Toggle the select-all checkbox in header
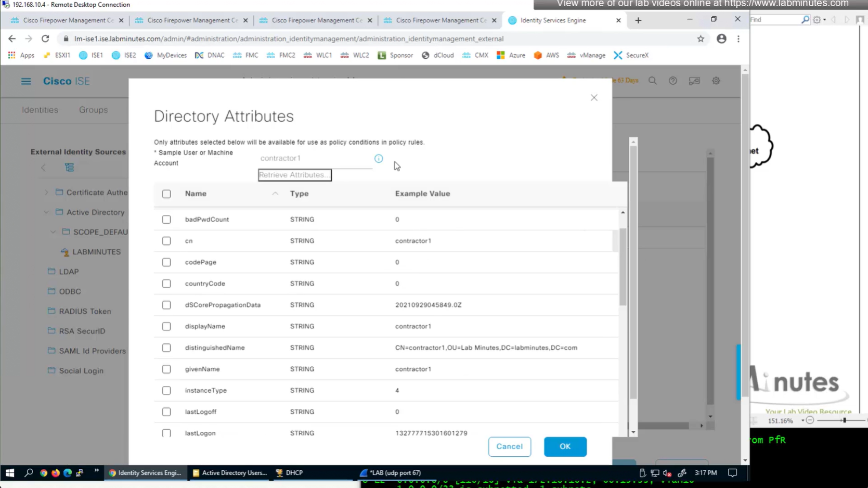The height and width of the screenshot is (488, 868). (166, 194)
